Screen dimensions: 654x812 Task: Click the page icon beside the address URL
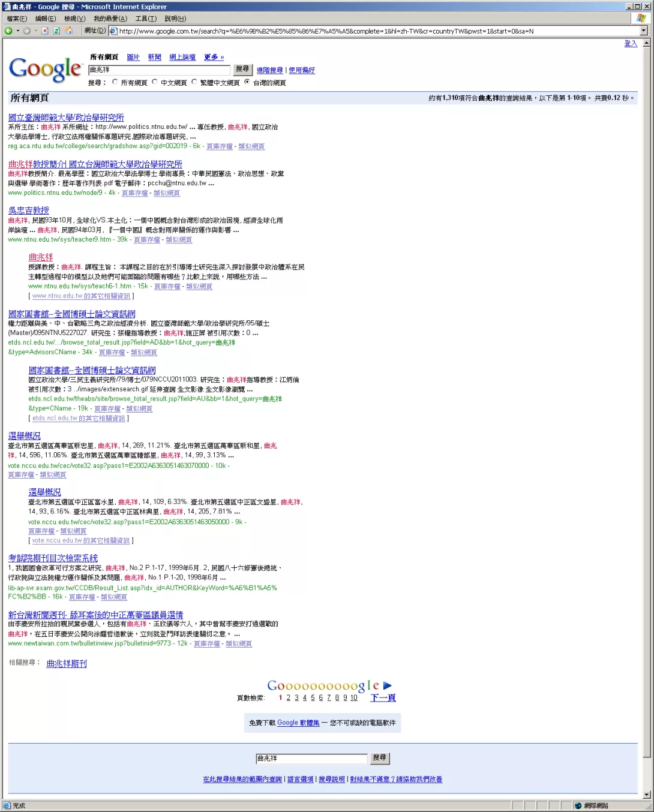point(114,31)
